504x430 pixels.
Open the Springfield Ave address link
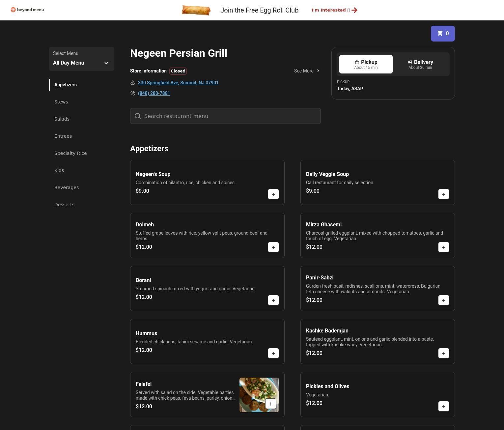pyautogui.click(x=178, y=83)
